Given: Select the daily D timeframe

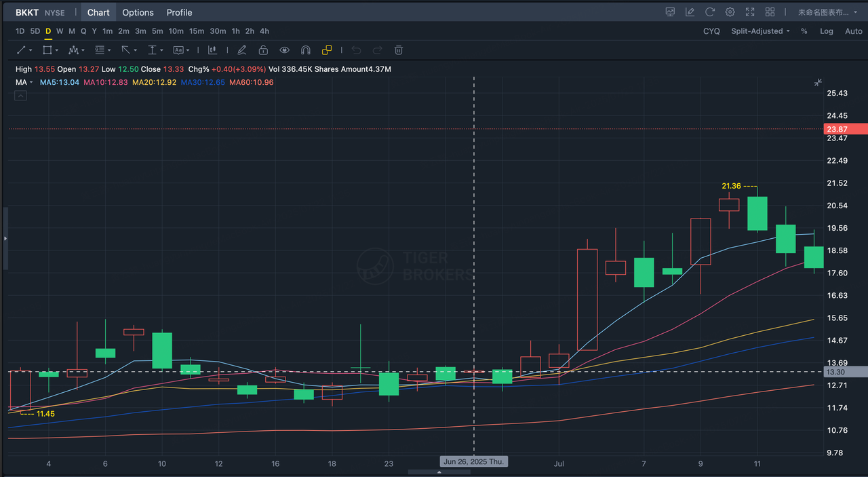Looking at the screenshot, I should point(48,31).
